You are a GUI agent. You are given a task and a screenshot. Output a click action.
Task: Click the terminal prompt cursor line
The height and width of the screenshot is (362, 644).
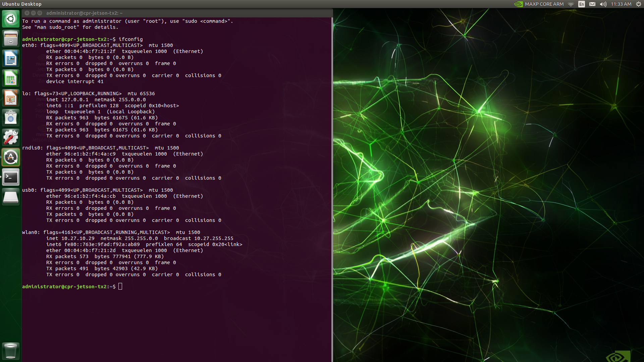coord(120,287)
